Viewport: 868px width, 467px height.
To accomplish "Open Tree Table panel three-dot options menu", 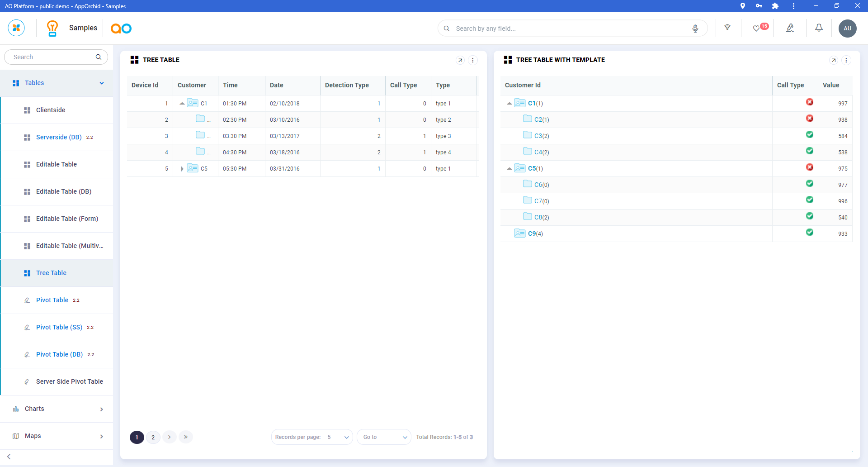I will (x=473, y=60).
